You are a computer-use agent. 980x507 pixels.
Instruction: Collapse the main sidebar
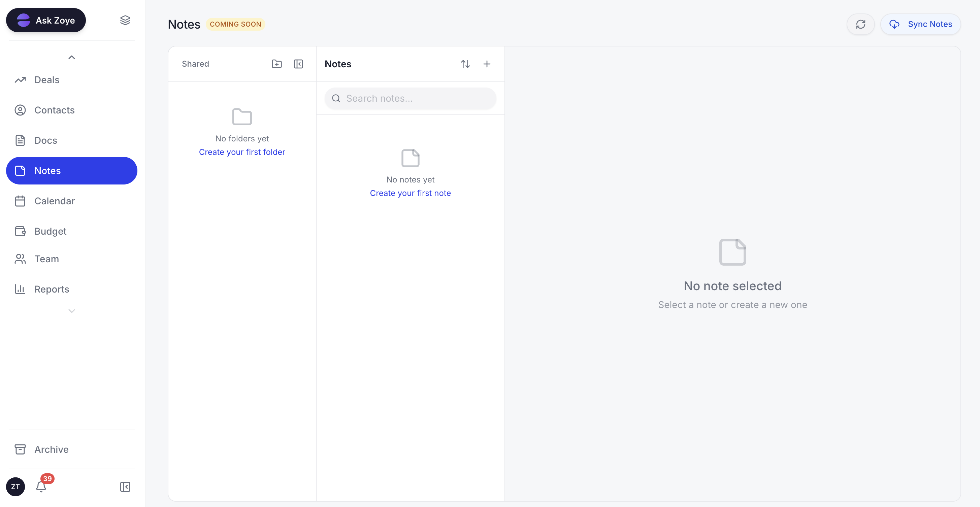point(125,486)
